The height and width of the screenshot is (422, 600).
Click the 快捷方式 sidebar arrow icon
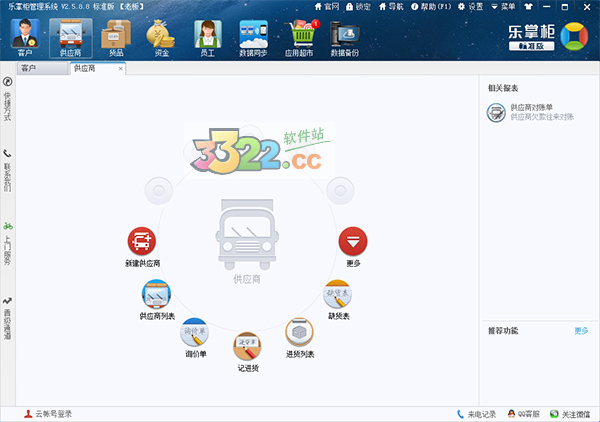pyautogui.click(x=7, y=82)
